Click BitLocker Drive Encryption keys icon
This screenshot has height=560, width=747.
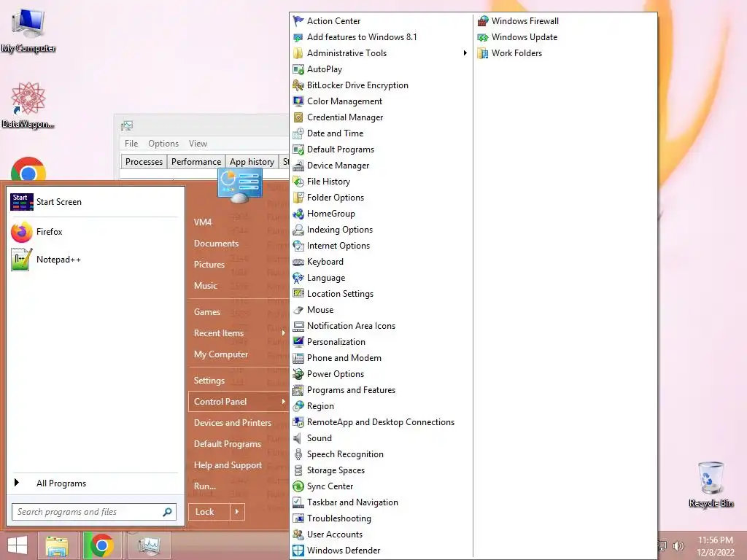click(x=298, y=85)
